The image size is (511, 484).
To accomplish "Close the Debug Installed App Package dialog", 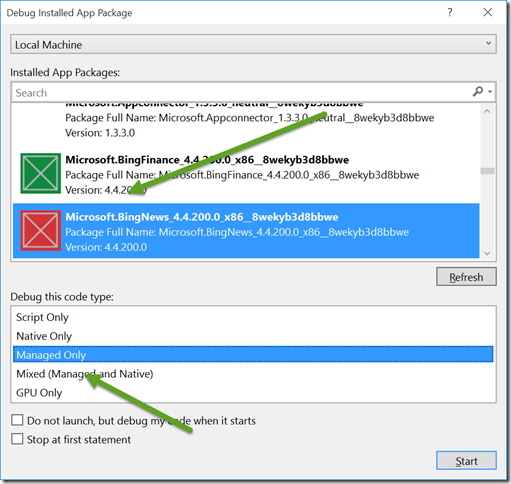I will pyautogui.click(x=488, y=12).
